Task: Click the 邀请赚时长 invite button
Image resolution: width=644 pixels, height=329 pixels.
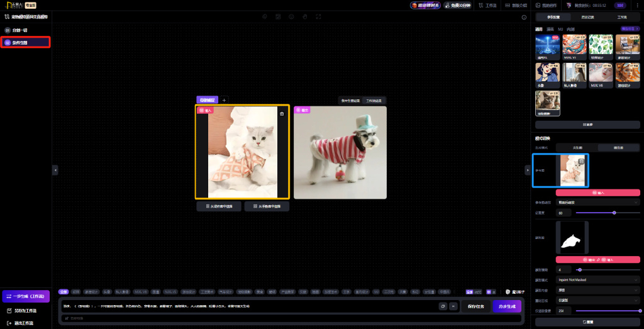Action: click(425, 5)
